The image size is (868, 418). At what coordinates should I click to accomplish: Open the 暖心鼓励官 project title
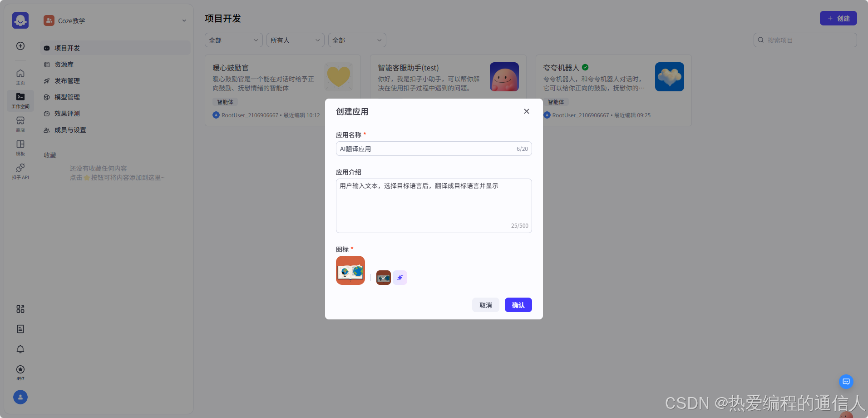tap(231, 68)
